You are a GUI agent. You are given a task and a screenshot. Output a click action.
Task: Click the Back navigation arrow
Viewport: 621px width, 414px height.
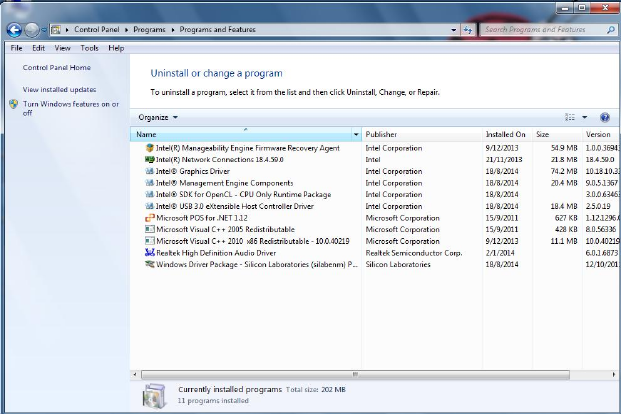pos(14,30)
